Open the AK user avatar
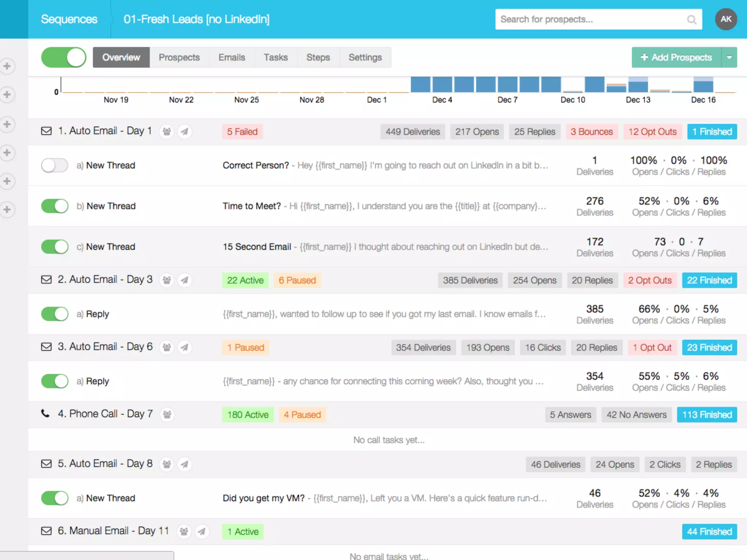This screenshot has height=560, width=747. click(725, 19)
